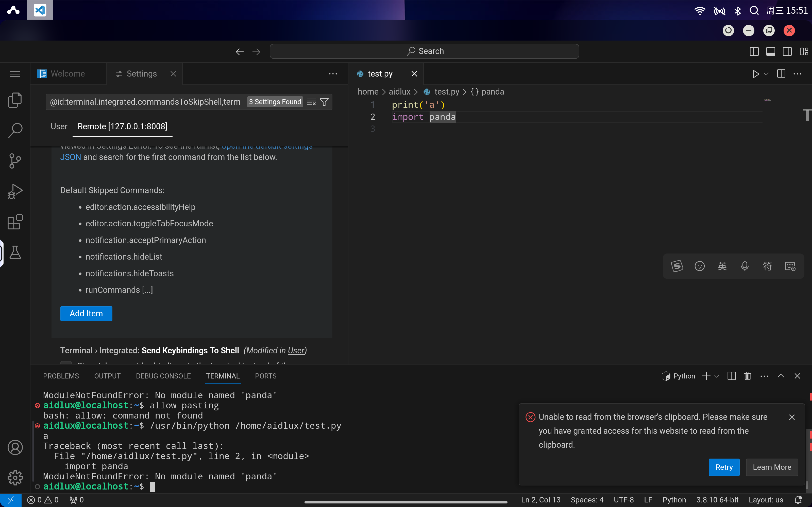
Task: Maximize panel size with the chevron up
Action: [781, 376]
